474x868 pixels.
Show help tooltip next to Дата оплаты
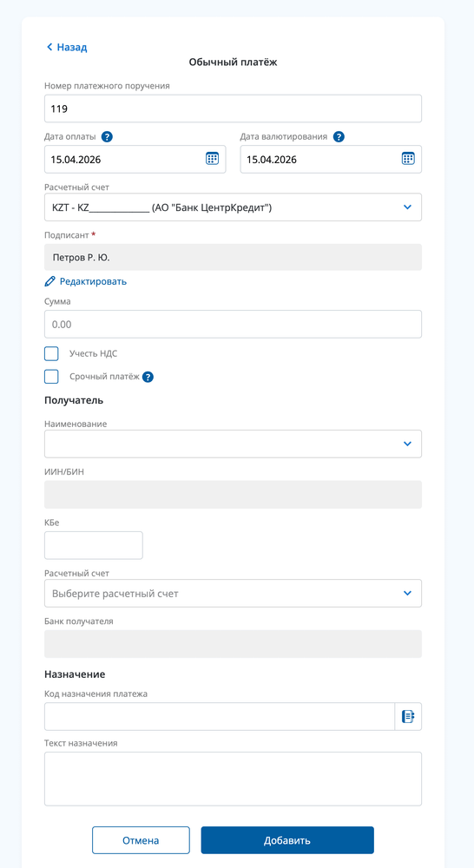[x=108, y=137]
